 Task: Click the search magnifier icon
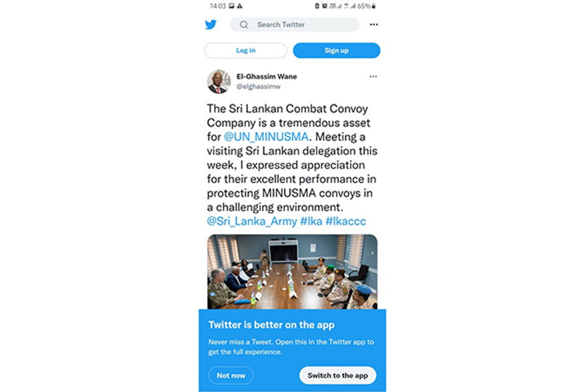point(244,25)
